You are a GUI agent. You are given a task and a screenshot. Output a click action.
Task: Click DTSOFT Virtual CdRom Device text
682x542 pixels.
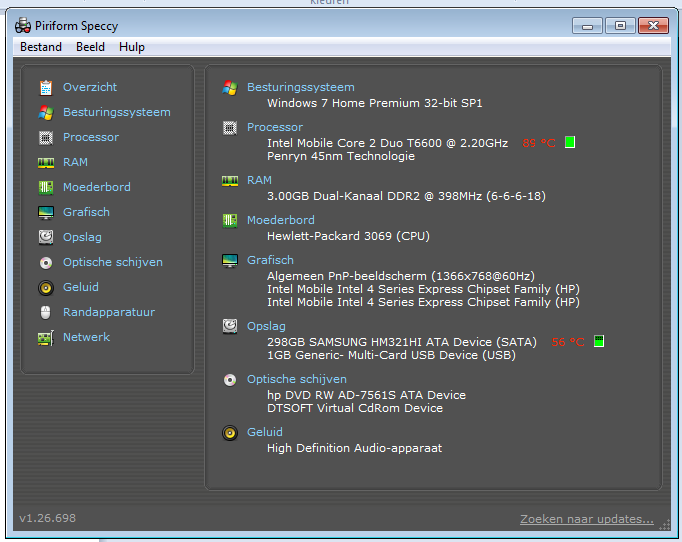[355, 408]
